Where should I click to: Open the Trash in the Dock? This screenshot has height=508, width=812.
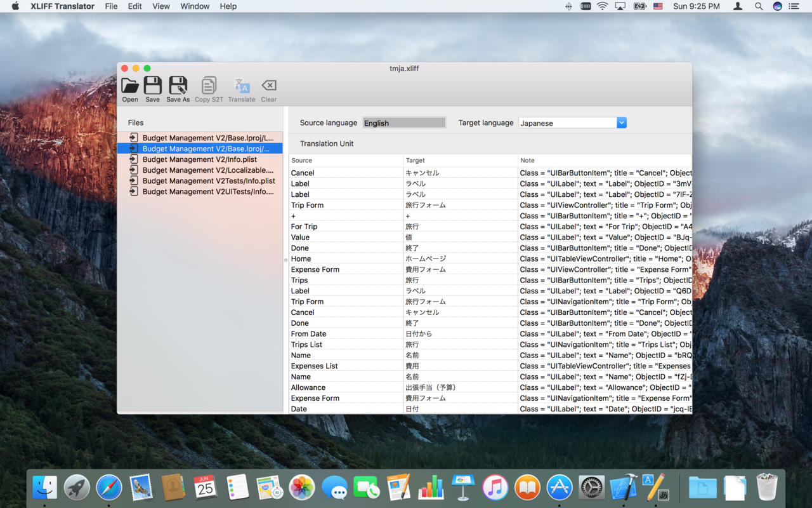pos(767,488)
